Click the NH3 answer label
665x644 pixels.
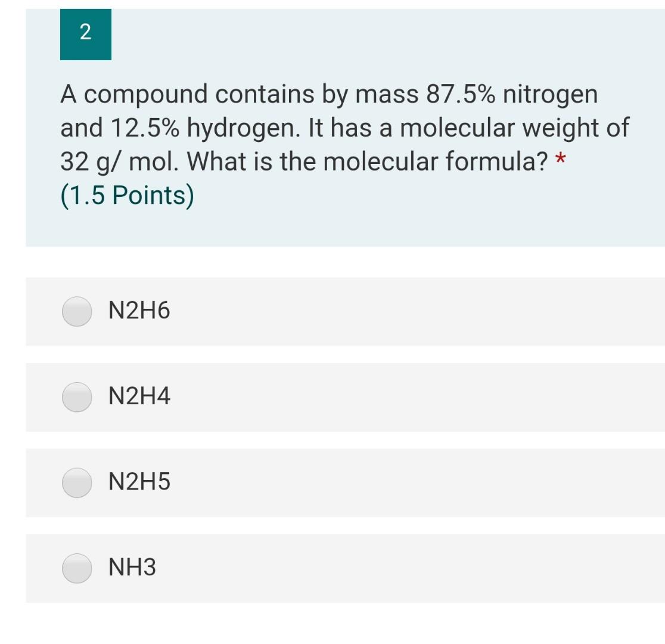tap(132, 567)
